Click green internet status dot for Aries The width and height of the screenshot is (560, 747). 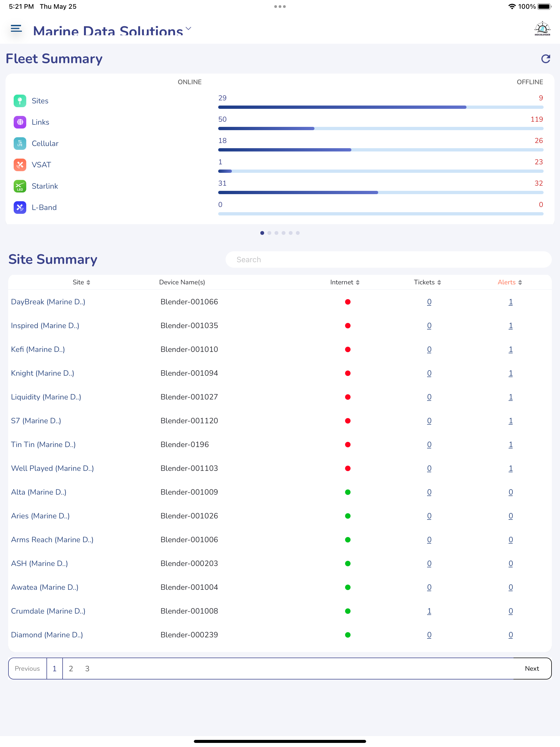348,516
